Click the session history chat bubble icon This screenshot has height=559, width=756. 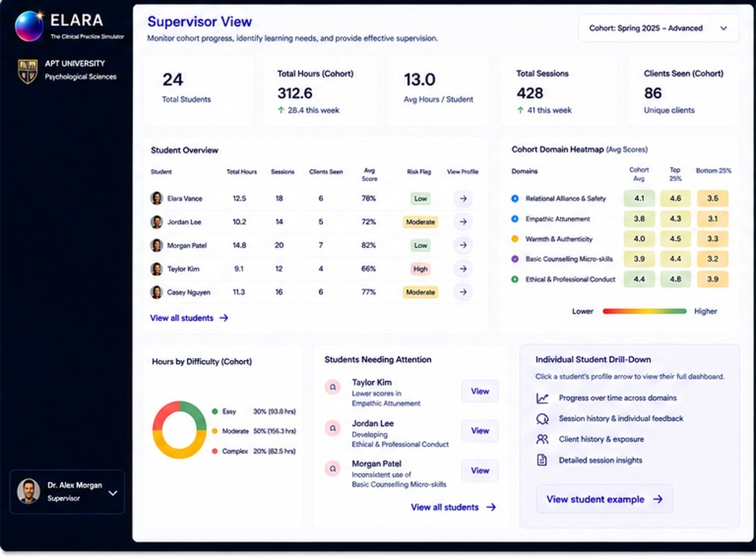pos(542,418)
